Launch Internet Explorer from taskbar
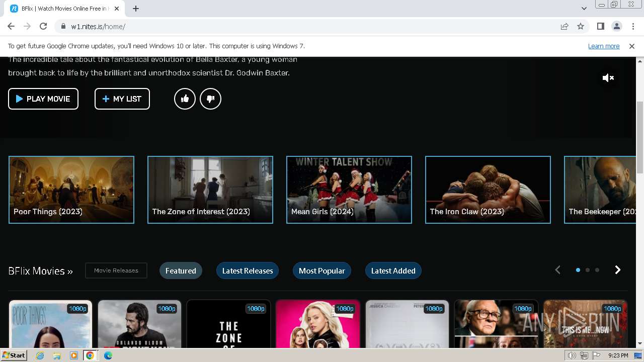Screen dimensions: 644x362 pyautogui.click(x=40, y=355)
